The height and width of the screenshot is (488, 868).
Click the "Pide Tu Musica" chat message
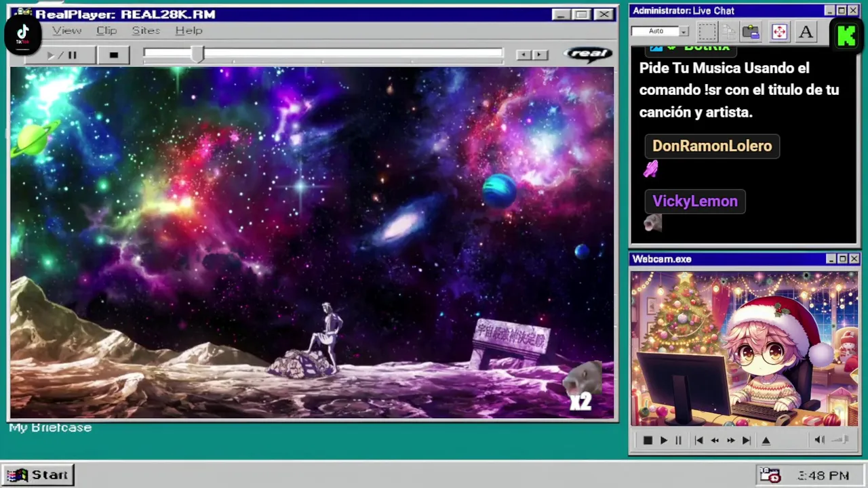point(739,90)
